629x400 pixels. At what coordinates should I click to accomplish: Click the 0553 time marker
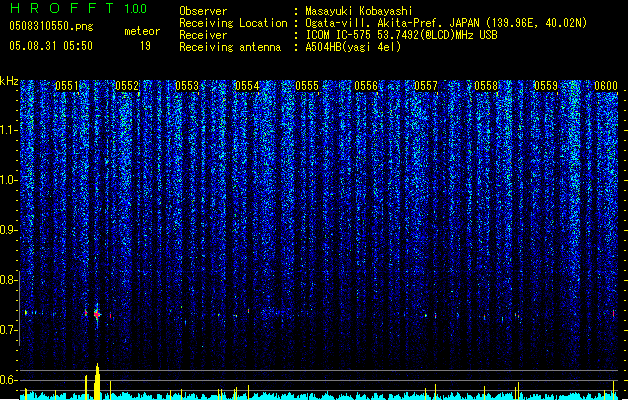pos(187,86)
